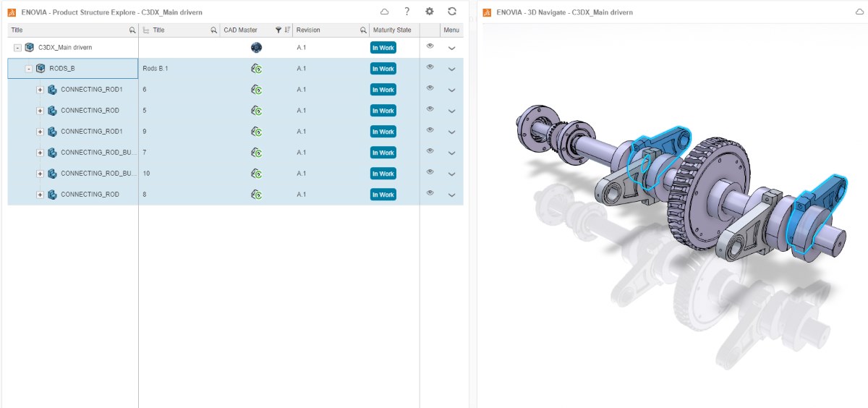The height and width of the screenshot is (408, 868).
Task: Click In Work badge in RODS_B row
Action: [x=383, y=69]
